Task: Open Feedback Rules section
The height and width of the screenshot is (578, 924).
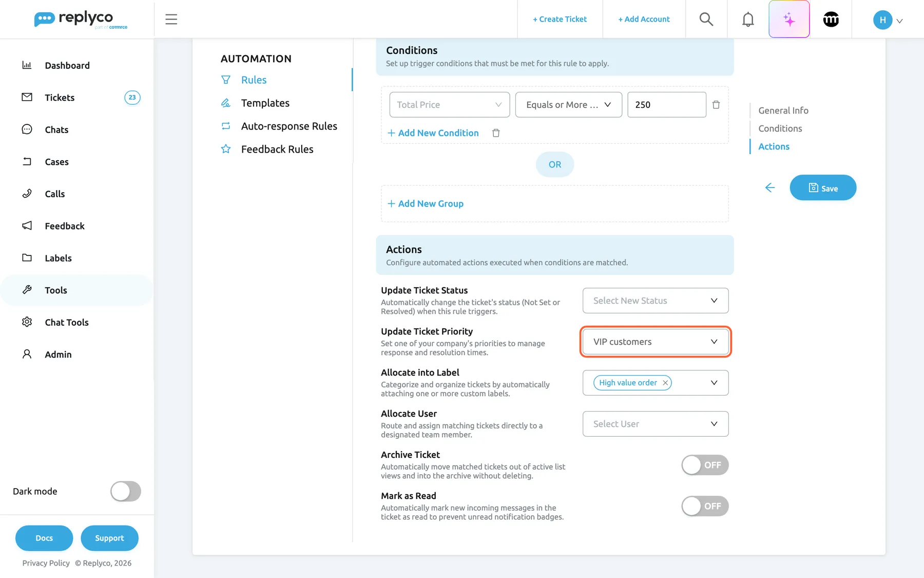Action: click(x=277, y=149)
